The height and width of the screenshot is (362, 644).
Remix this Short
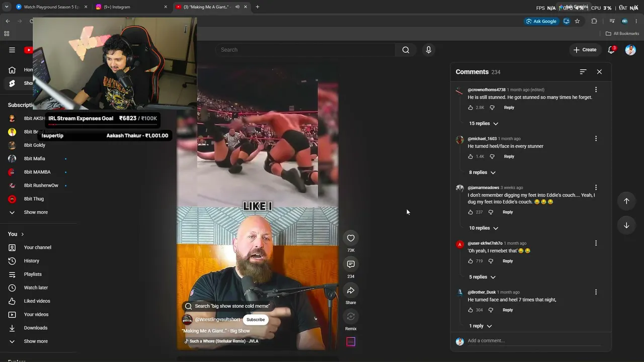click(351, 317)
